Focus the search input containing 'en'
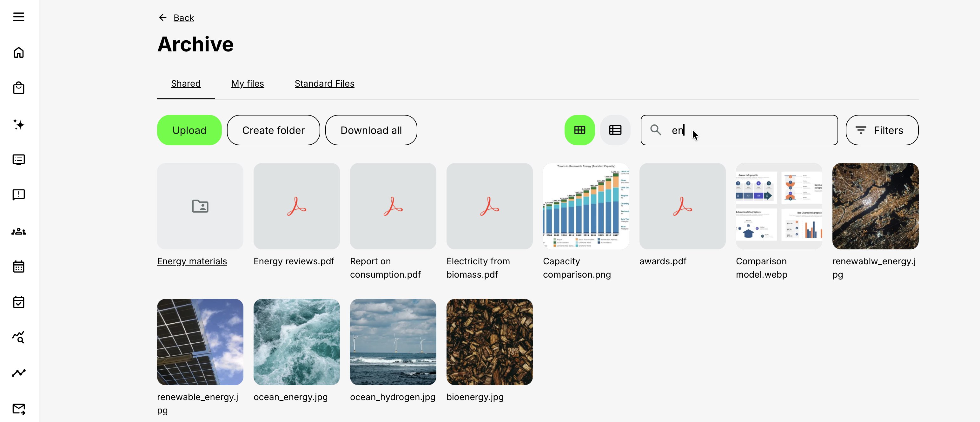 (739, 130)
